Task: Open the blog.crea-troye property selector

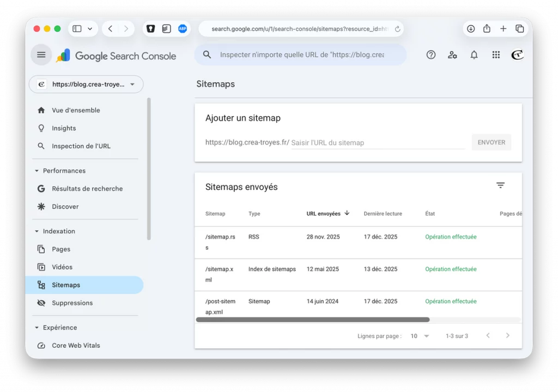Action: [x=86, y=84]
